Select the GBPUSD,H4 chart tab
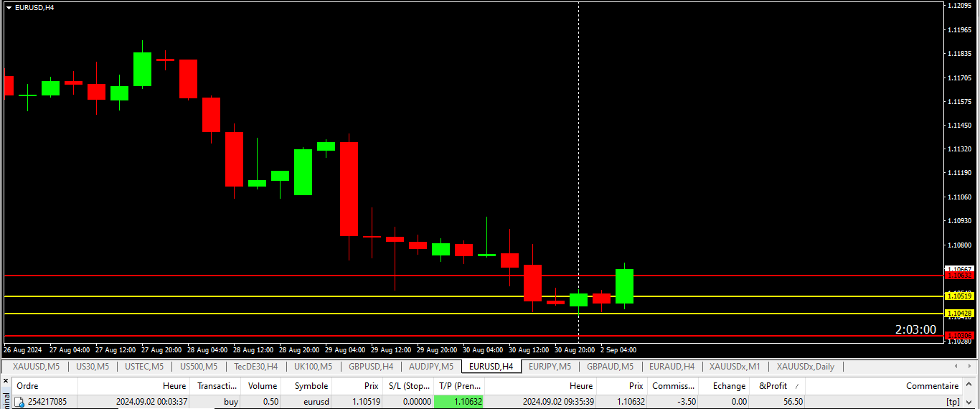This screenshot has width=980, height=409. tap(370, 367)
